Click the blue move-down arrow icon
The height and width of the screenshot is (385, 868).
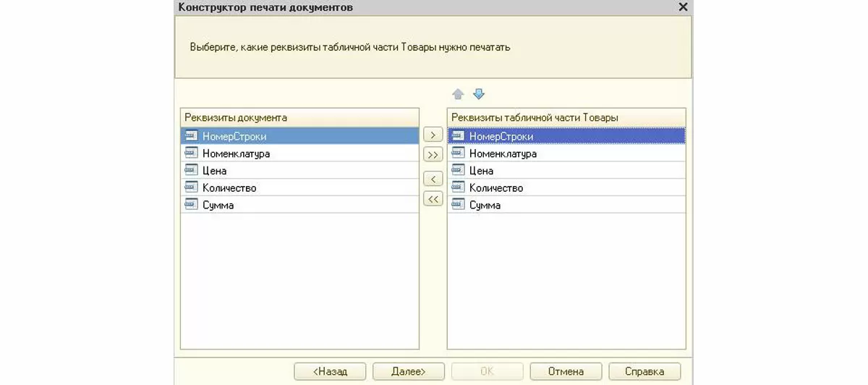point(479,94)
